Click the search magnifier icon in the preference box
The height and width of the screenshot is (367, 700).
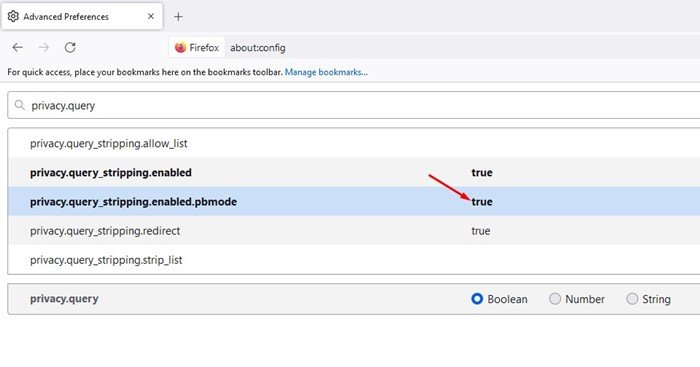coord(20,105)
